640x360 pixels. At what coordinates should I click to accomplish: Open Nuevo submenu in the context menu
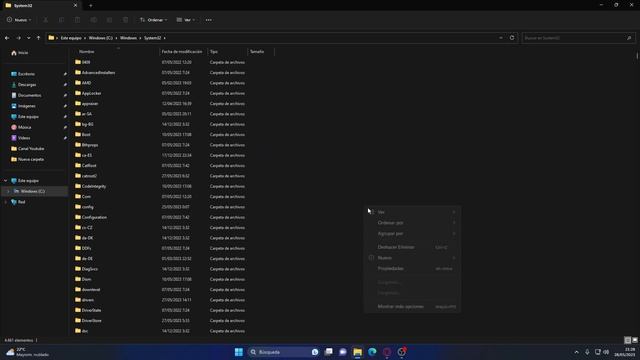coord(412,258)
